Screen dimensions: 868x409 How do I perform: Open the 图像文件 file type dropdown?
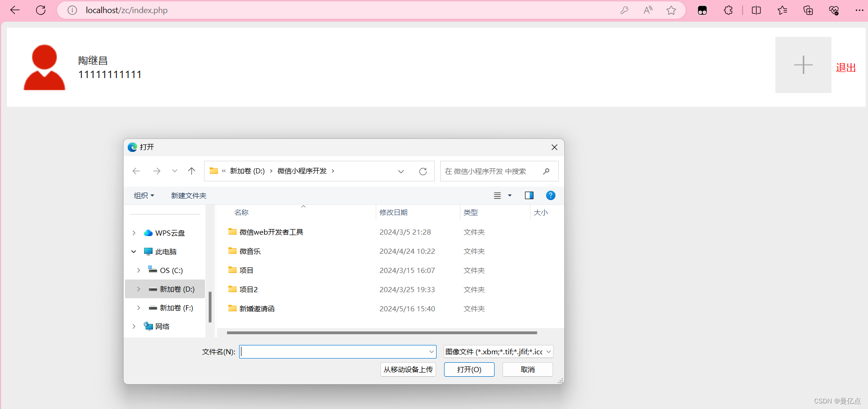pos(498,352)
